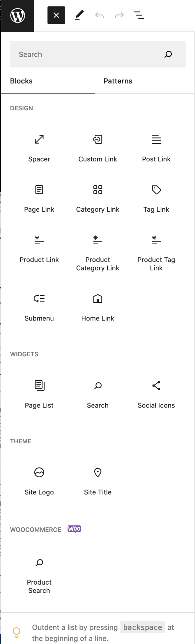Select the Category Link block
Viewport: 195px width, 644px height.
tap(98, 198)
